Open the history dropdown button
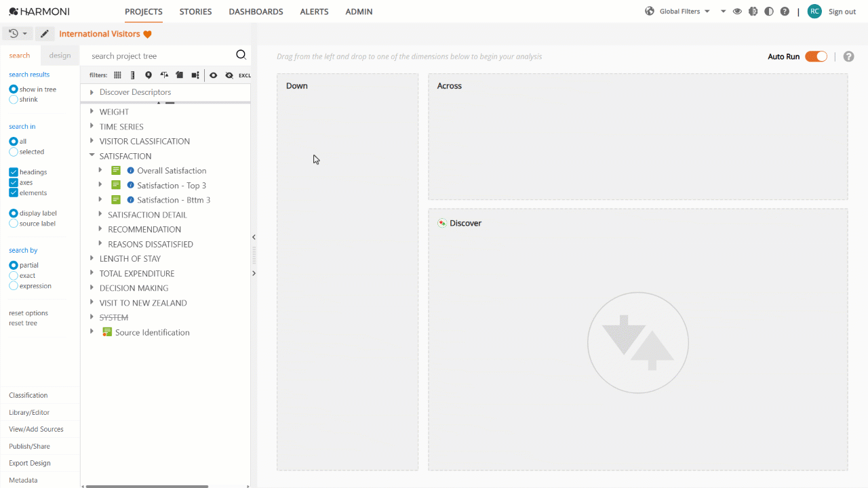The width and height of the screenshot is (868, 488). 18,34
